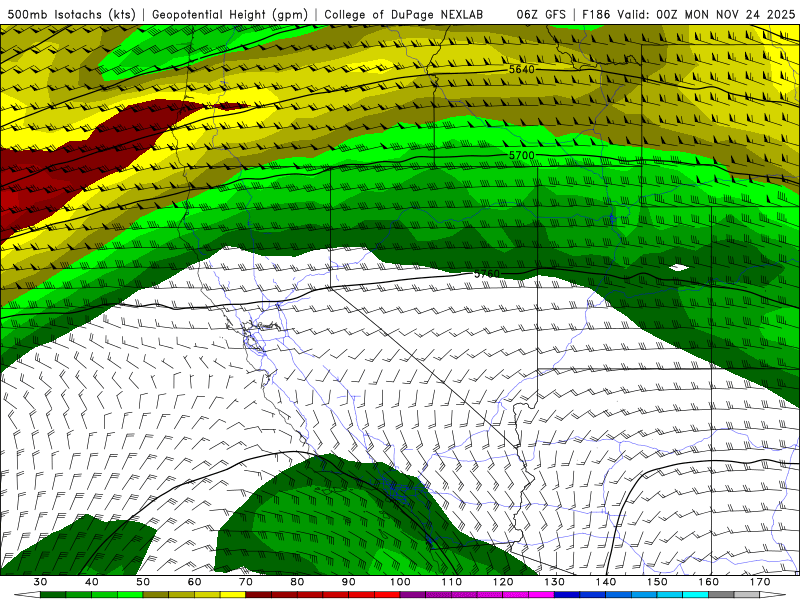Click the '500mb Isotachs (kts)' title text

(x=72, y=15)
